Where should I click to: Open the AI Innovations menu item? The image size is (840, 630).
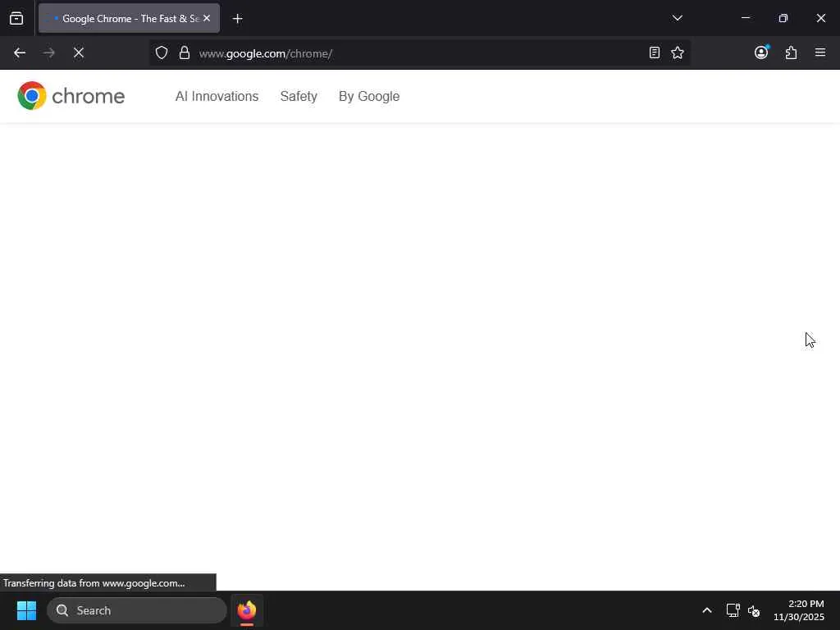pos(217,97)
